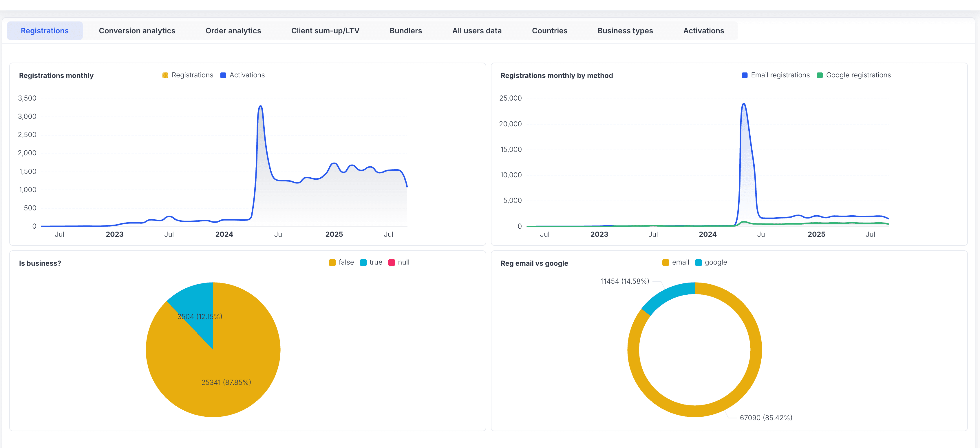This screenshot has height=448, width=980.
Task: Switch to the All users data tab
Action: tap(477, 30)
